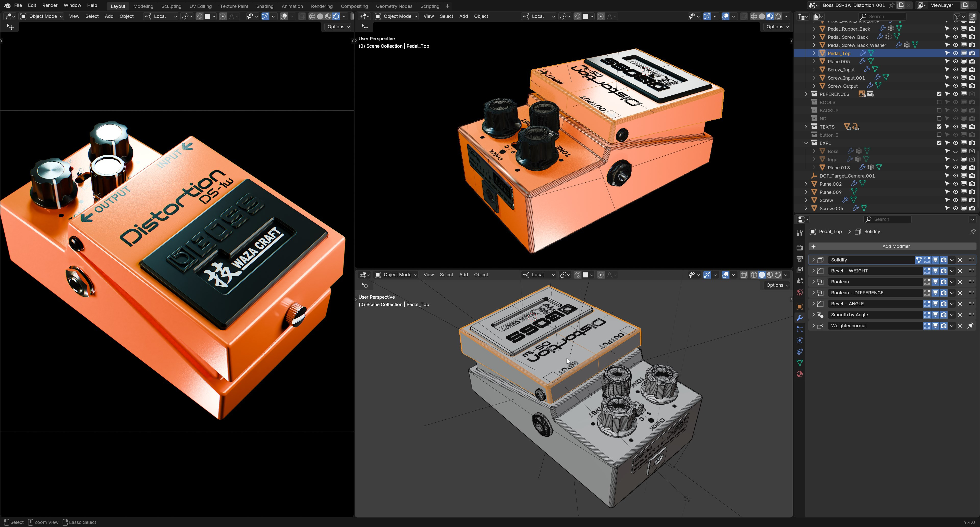
Task: Open the View Layer properties tab
Action: point(800,270)
